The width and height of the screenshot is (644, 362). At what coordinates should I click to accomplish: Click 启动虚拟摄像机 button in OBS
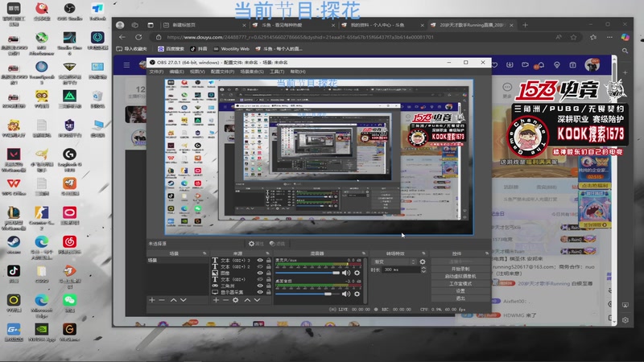460,276
